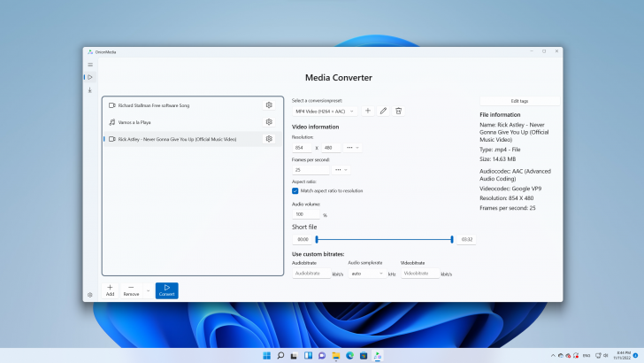Uncheck Match aspect ratio to resolution

click(295, 190)
